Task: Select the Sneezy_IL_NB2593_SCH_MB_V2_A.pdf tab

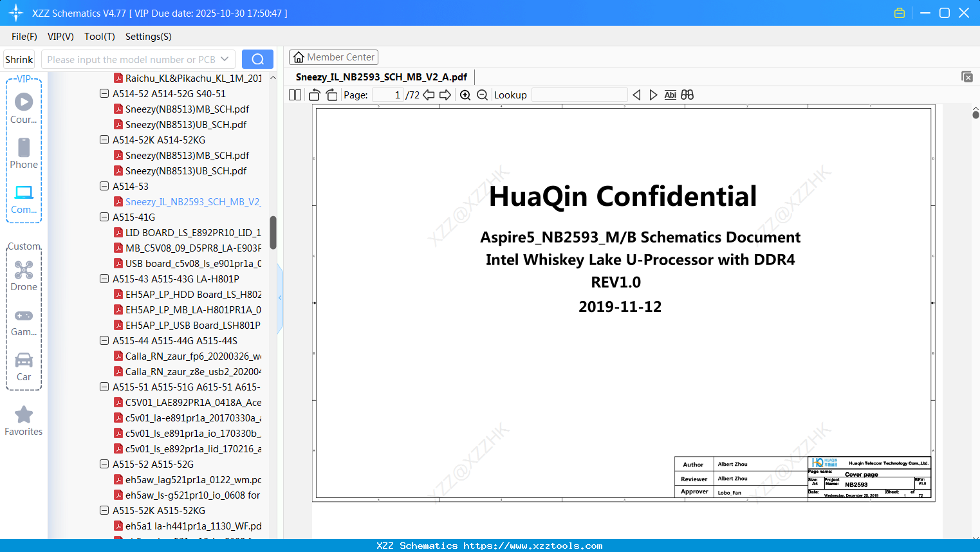Action: [x=382, y=77]
